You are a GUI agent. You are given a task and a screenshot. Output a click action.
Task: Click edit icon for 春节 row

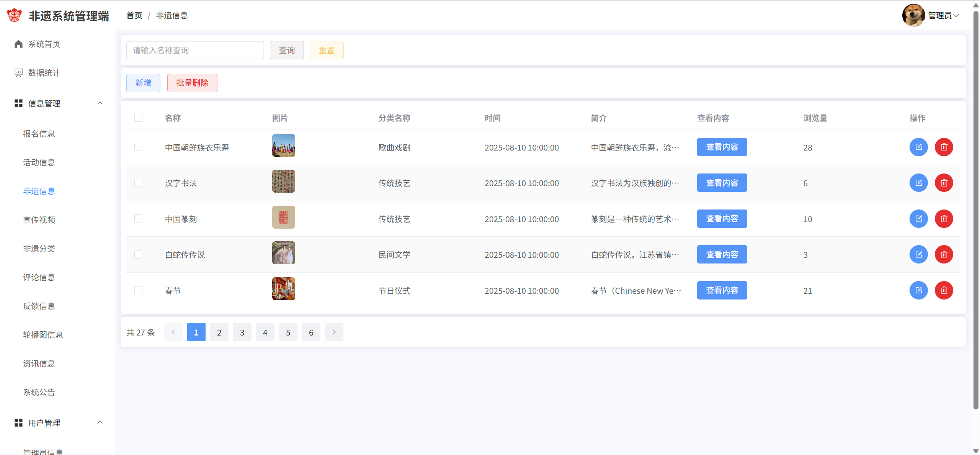(x=918, y=290)
